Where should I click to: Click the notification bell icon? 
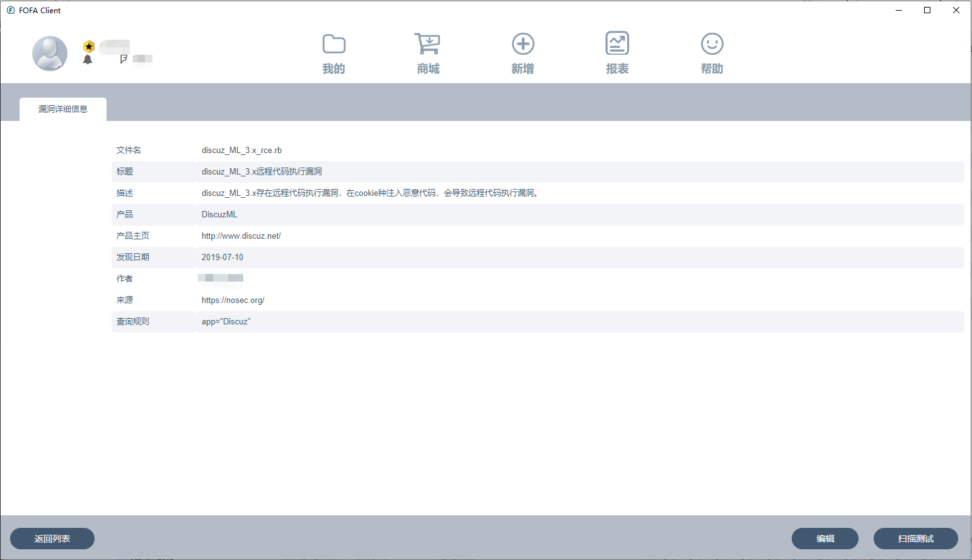click(88, 59)
